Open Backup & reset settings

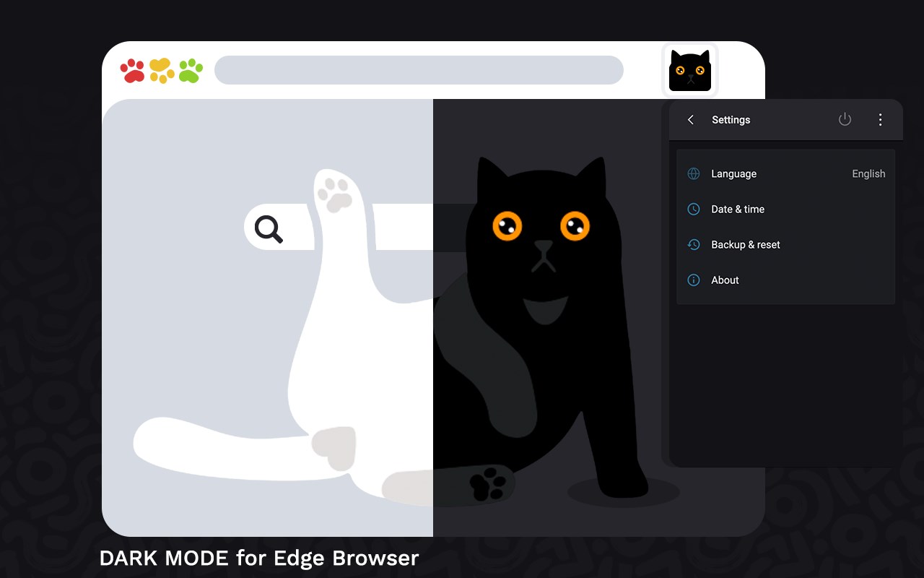pyautogui.click(x=786, y=244)
